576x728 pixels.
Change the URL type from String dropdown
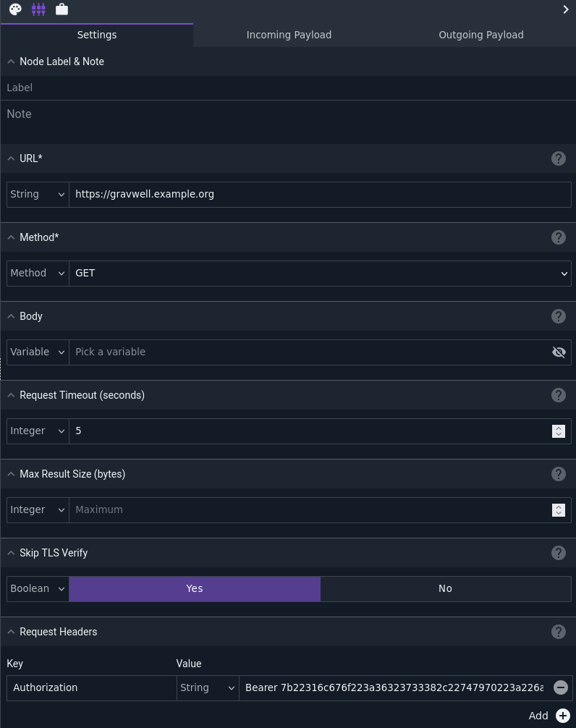[x=38, y=195]
